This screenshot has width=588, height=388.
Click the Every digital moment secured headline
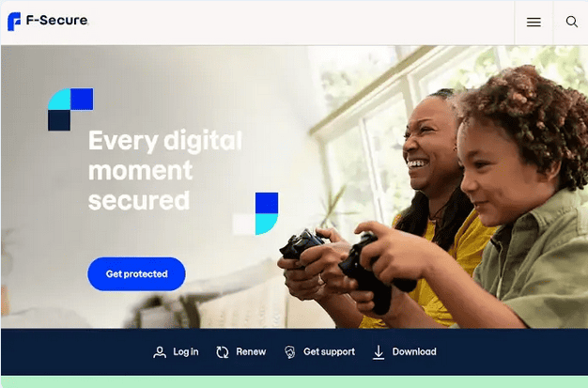pos(165,170)
